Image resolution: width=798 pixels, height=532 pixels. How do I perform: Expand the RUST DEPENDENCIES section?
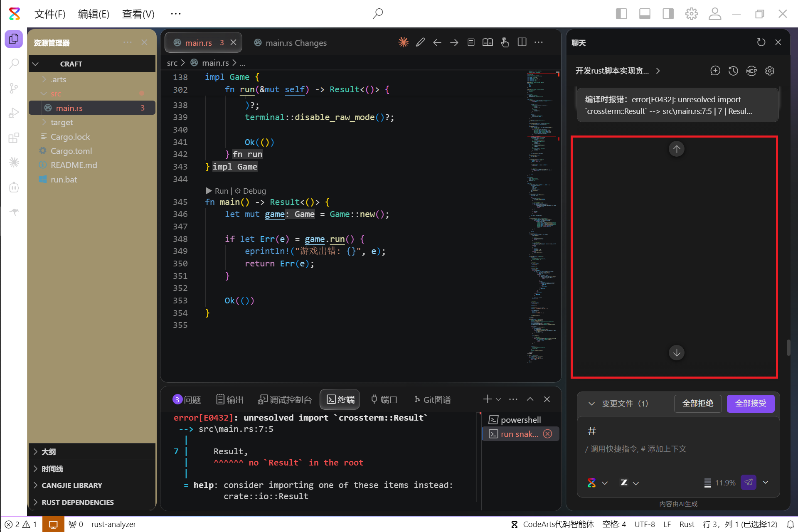pyautogui.click(x=77, y=502)
